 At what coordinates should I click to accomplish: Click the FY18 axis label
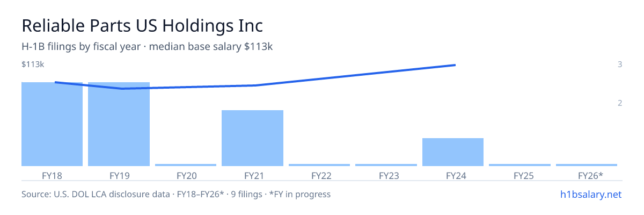coord(52,175)
